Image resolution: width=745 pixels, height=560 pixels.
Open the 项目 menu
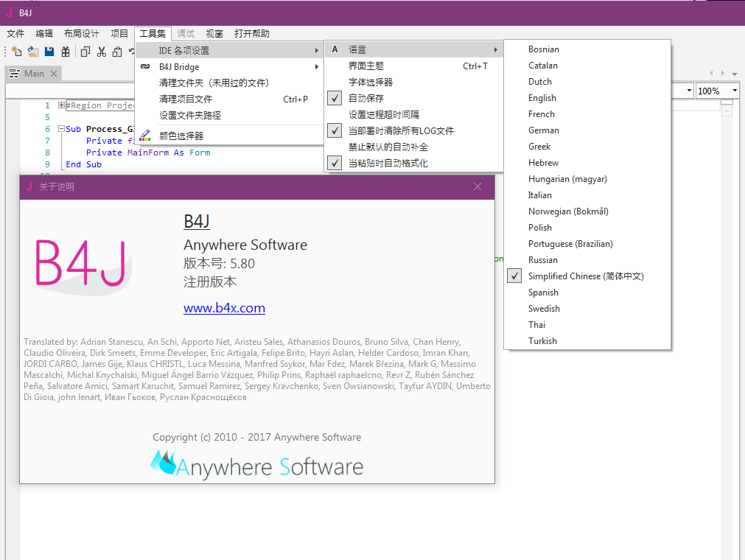119,34
